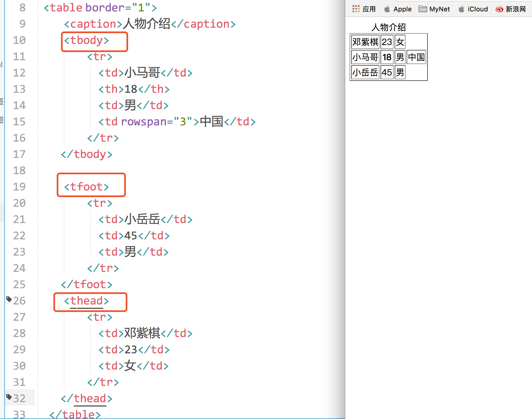Open the 新浪网 Weibo bookmark icon
Viewport: 532px width, 419px height.
pos(499,9)
